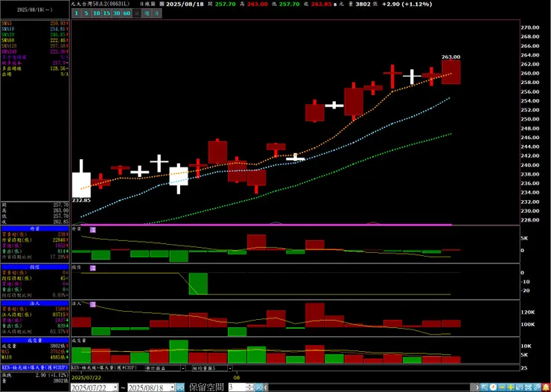Open settings icon in the 法人 panel

93,305
